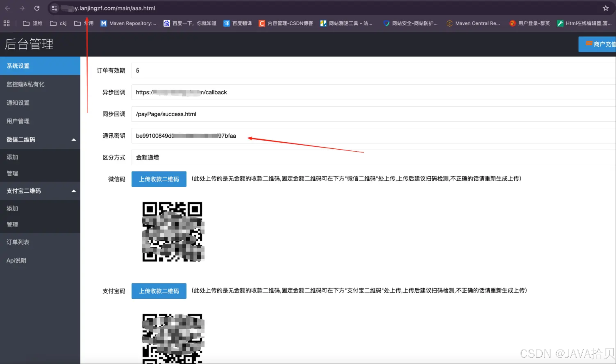Click the WeChat QR code image

pos(173,232)
